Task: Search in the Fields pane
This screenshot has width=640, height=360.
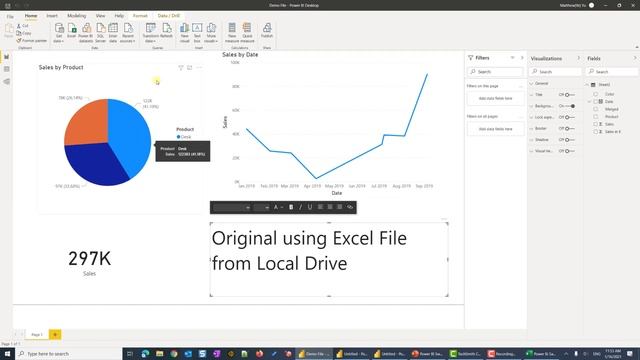Action: click(611, 72)
